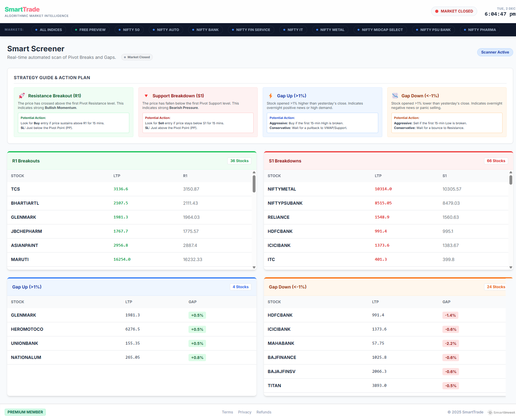This screenshot has width=516, height=420.
Task: Switch to the NIFTY 50 market tab
Action: coord(129,29)
